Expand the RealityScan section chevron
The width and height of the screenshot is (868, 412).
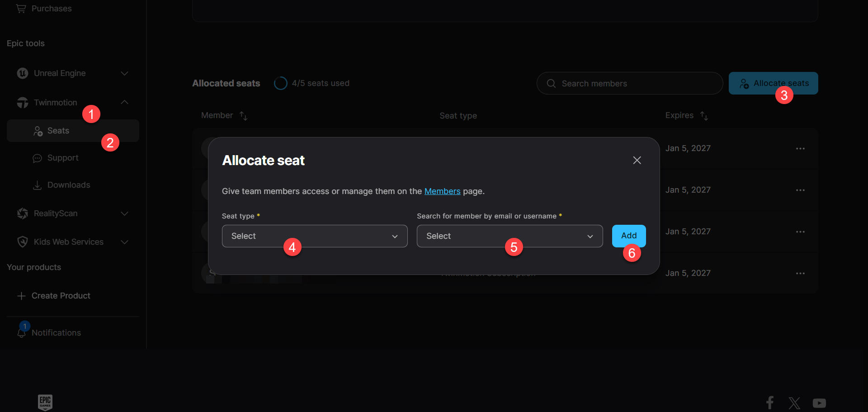point(125,213)
